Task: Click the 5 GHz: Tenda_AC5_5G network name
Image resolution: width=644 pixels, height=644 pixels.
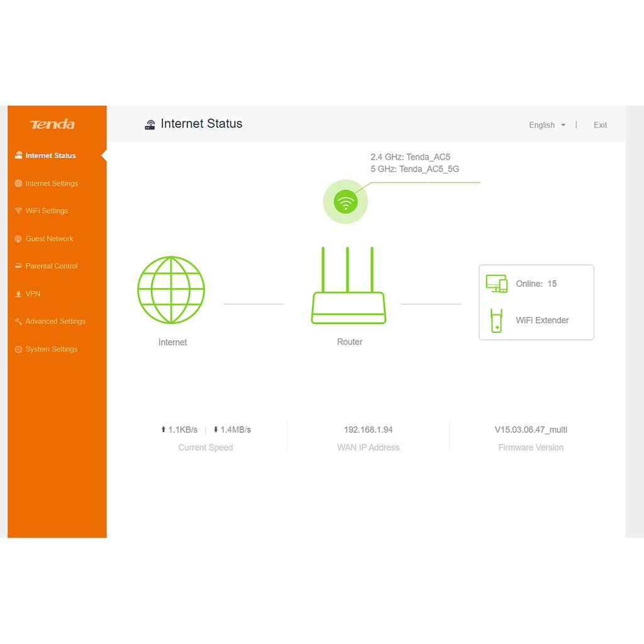Action: tap(415, 169)
